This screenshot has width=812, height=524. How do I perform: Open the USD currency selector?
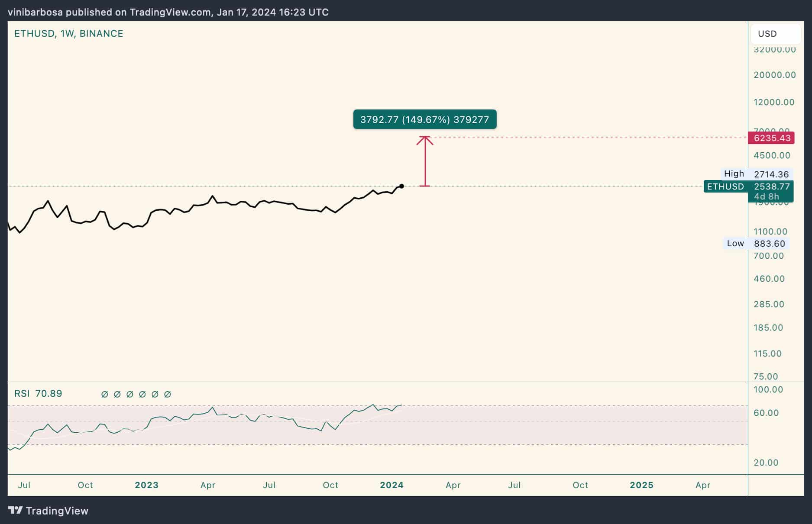775,34
